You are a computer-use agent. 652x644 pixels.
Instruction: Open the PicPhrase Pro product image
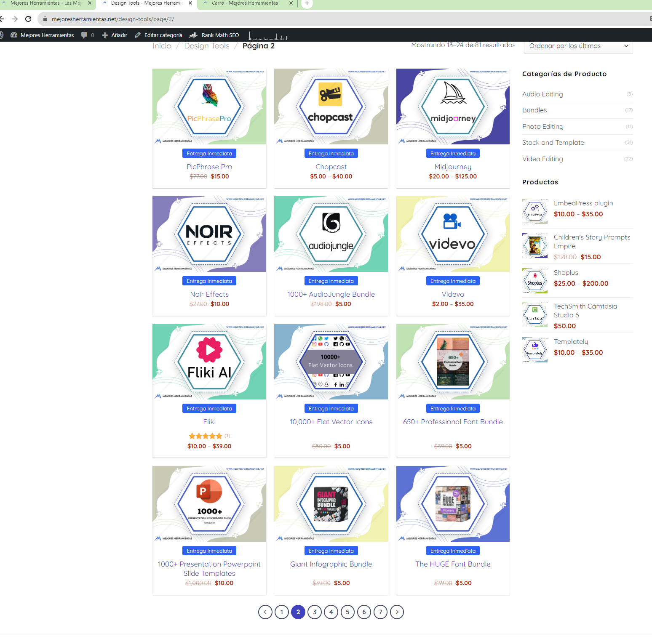[x=209, y=106]
